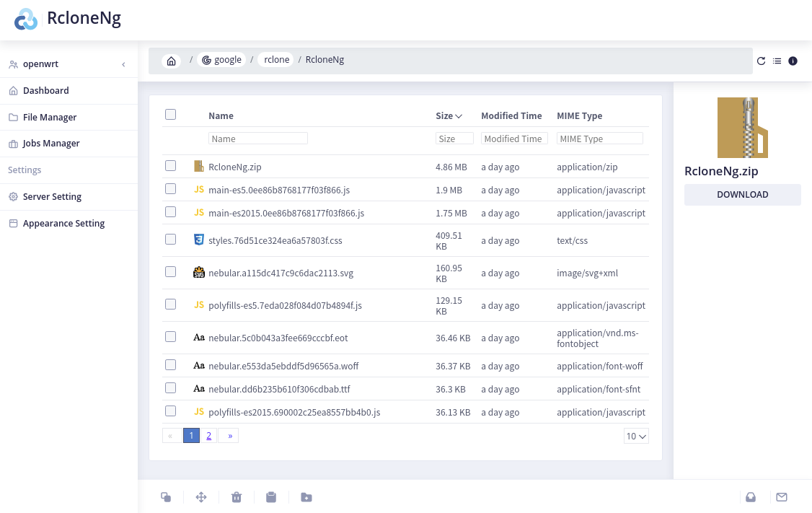This screenshot has width=812, height=513.
Task: Toggle the select-all checkbox in header
Action: (x=170, y=115)
